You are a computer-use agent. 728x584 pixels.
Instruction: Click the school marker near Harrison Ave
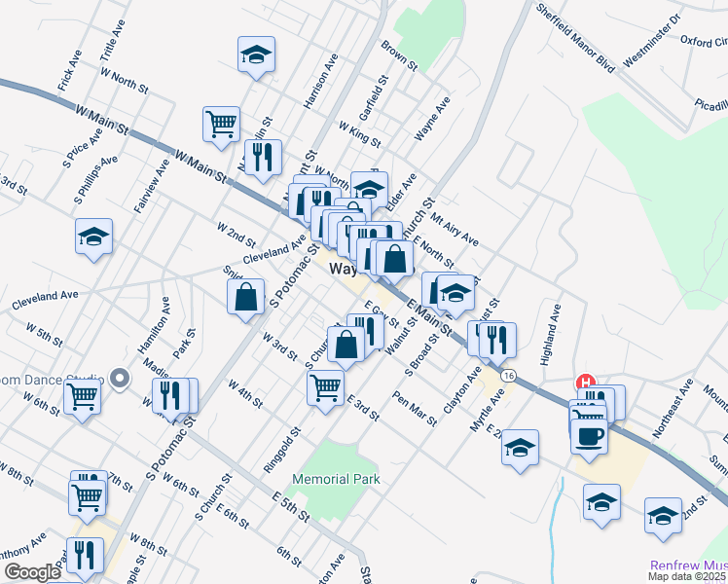(x=256, y=55)
